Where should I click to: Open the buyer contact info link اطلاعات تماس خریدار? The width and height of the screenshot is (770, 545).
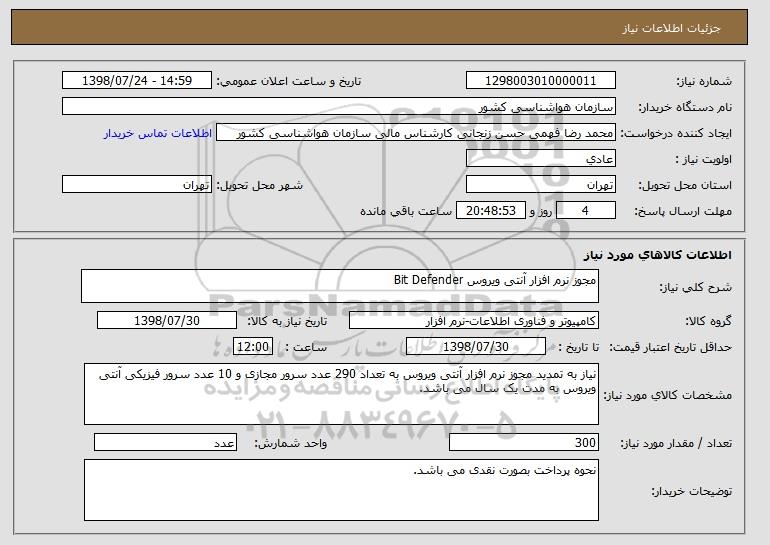(x=158, y=133)
